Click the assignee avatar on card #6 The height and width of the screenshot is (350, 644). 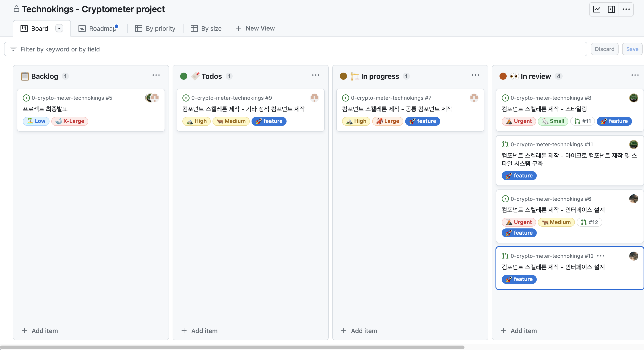coord(633,199)
